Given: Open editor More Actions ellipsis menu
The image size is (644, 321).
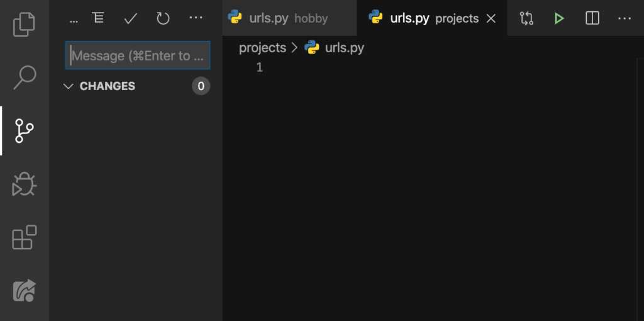Looking at the screenshot, I should [625, 18].
